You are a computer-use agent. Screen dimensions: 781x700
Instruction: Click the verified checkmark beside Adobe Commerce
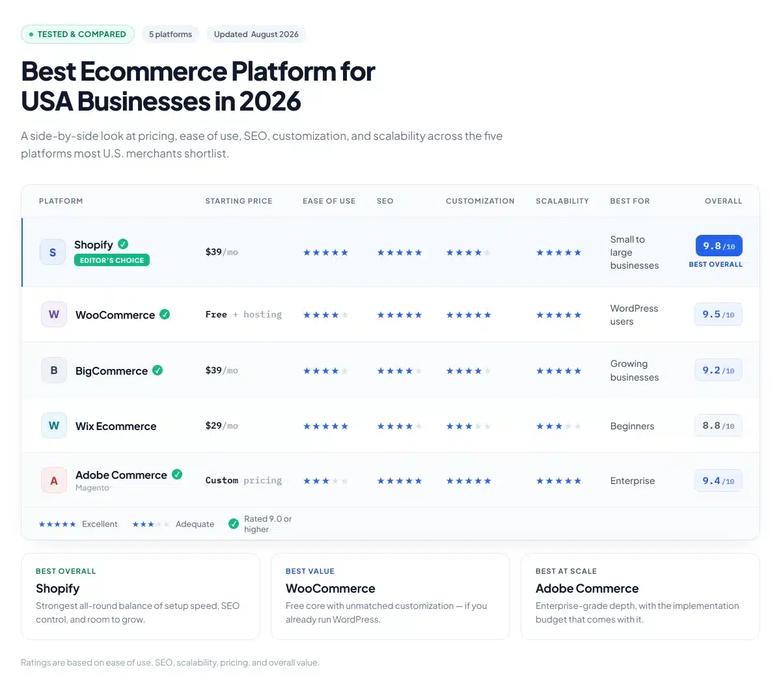point(177,474)
